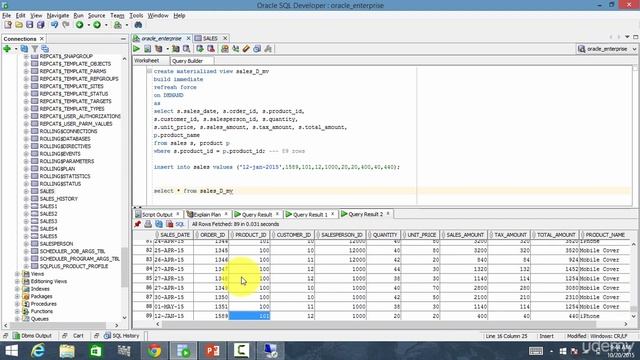This screenshot has height=360, width=640.
Task: Expand the Packages tree node
Action: 17,296
